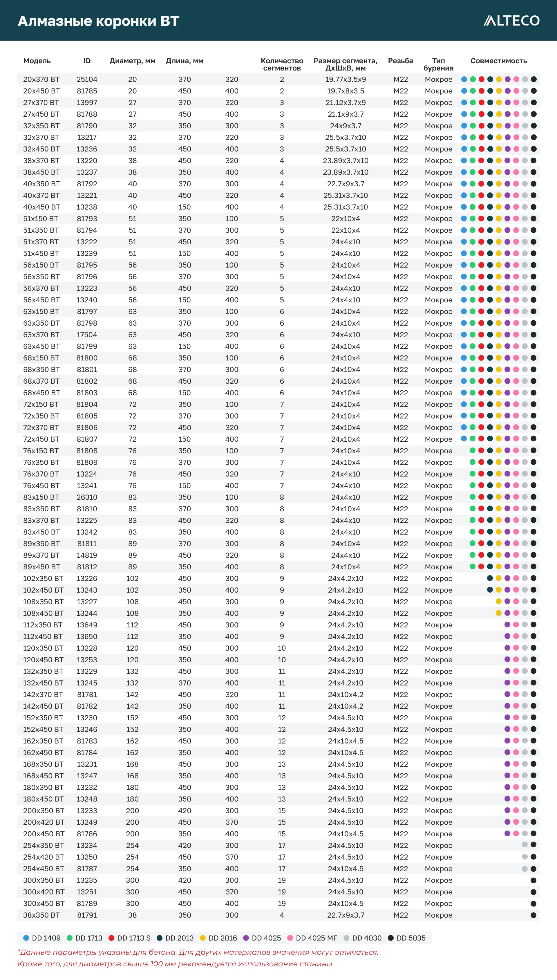The width and height of the screenshot is (557, 980).
Task: Click the gray DD 4030 legend dot
Action: (x=347, y=938)
